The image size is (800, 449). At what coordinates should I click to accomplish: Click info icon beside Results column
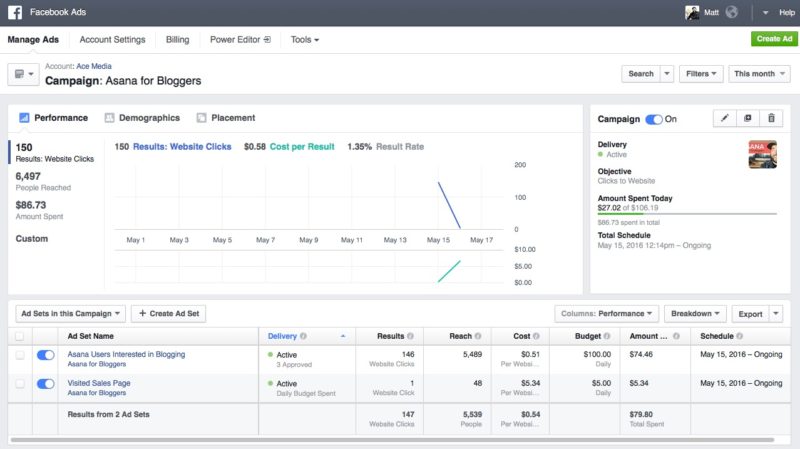click(410, 336)
